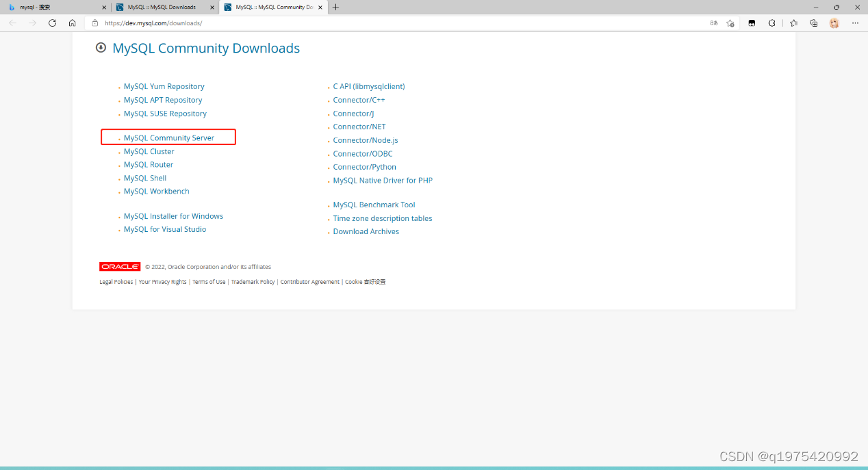Image resolution: width=868 pixels, height=470 pixels.
Task: Reload the page with the refresh icon
Action: (x=52, y=23)
